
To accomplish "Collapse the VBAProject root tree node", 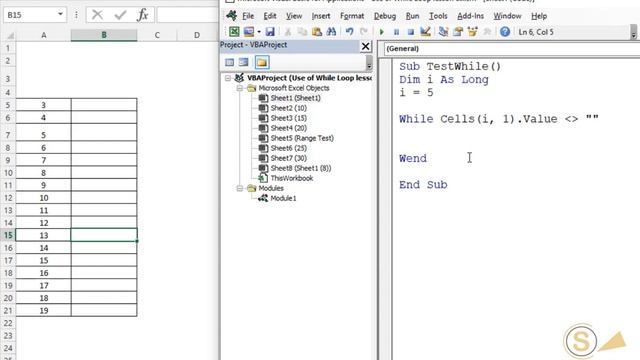I will tap(228, 78).
